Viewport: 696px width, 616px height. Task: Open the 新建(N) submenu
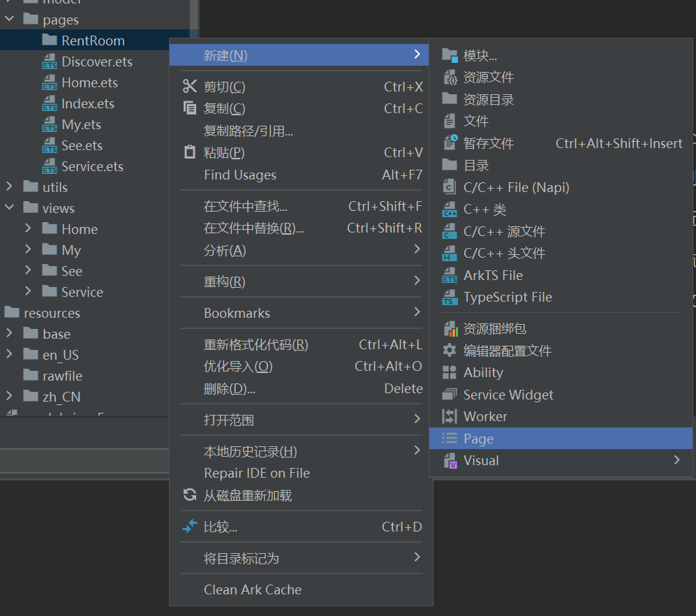299,55
